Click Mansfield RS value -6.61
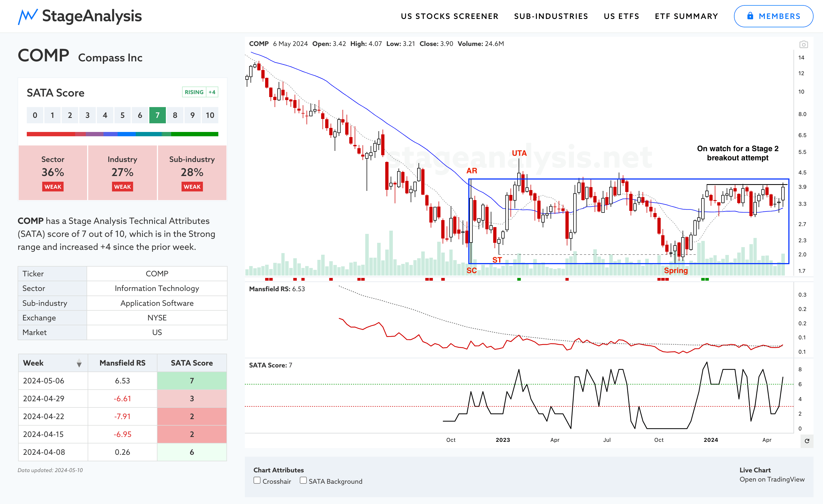The height and width of the screenshot is (504, 823). click(122, 399)
